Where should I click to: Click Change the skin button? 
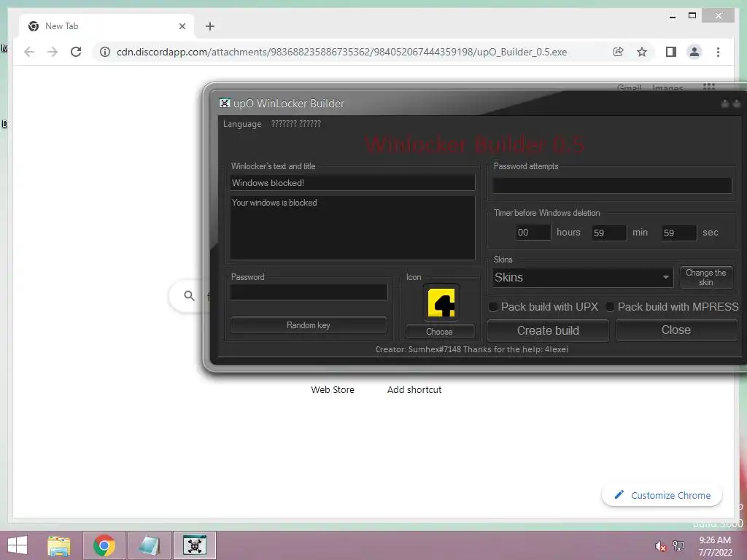(706, 277)
